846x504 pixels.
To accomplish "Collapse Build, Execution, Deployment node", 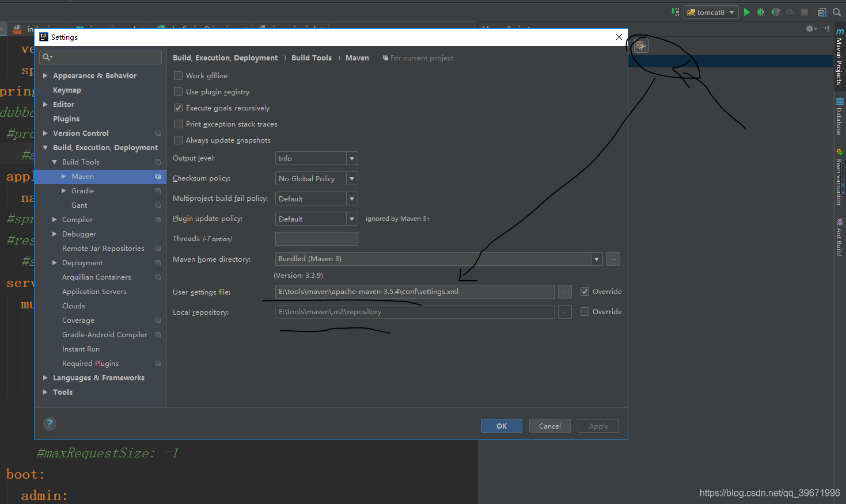I will pyautogui.click(x=45, y=147).
